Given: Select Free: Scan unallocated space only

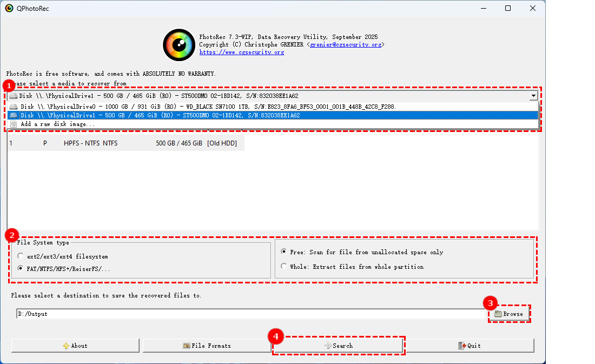Looking at the screenshot, I should click(284, 252).
